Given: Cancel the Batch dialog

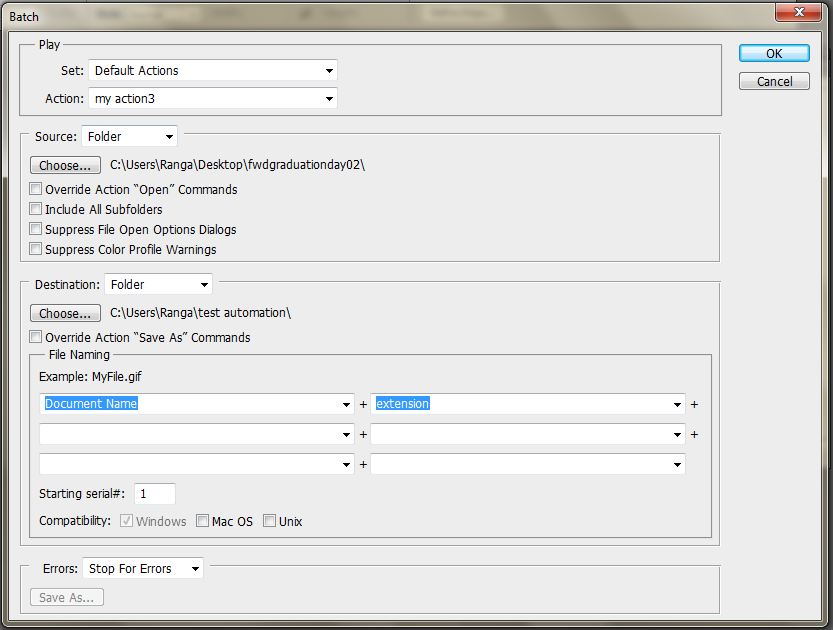Looking at the screenshot, I should (x=774, y=82).
